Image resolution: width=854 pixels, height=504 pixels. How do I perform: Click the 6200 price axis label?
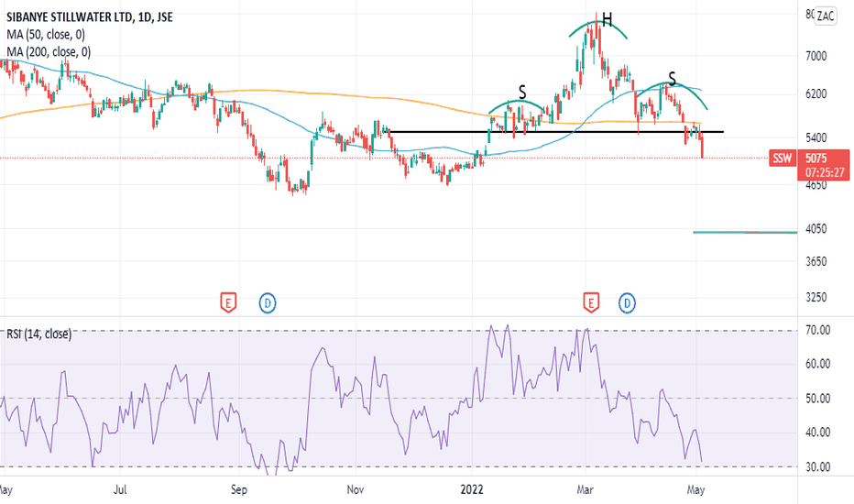[x=816, y=93]
